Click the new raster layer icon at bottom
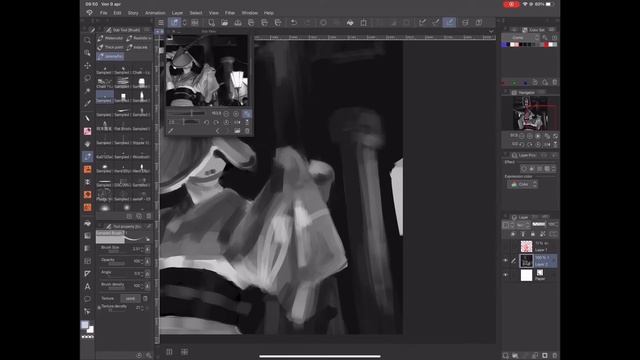 point(506,356)
